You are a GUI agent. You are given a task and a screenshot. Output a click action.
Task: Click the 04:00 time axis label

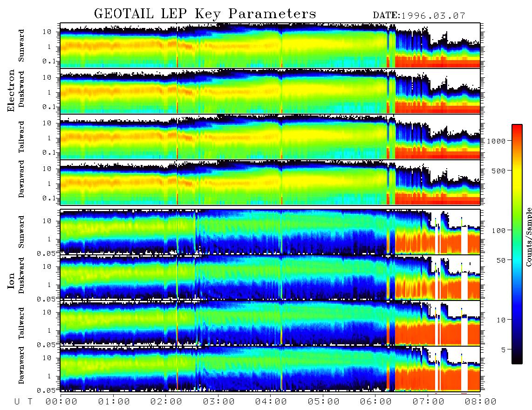tap(271, 402)
